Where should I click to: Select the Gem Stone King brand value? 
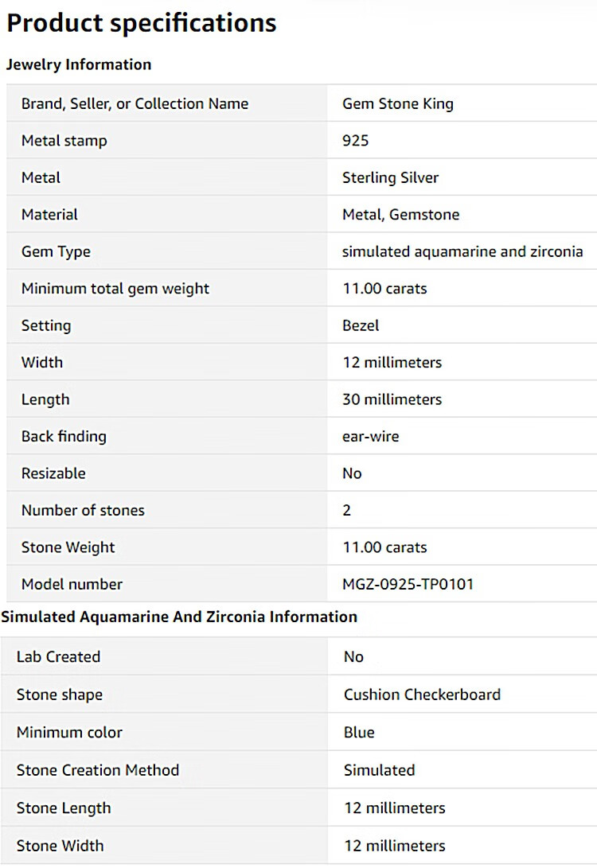tap(397, 103)
